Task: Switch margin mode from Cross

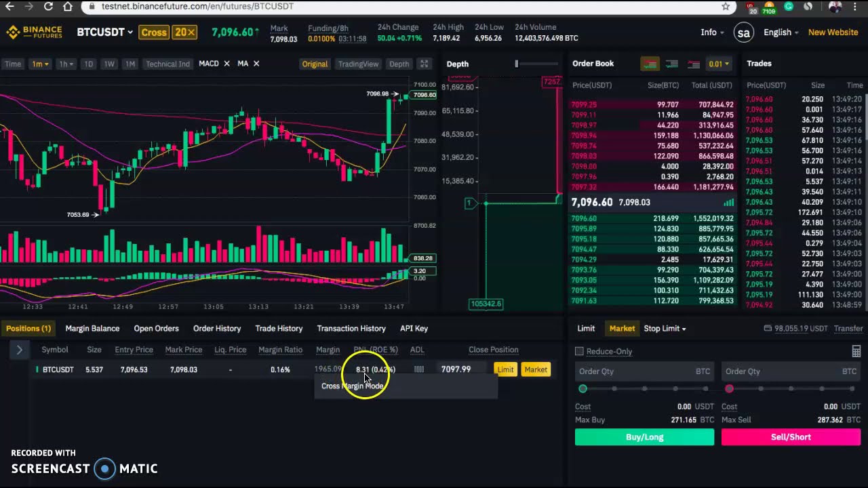Action: (x=154, y=32)
